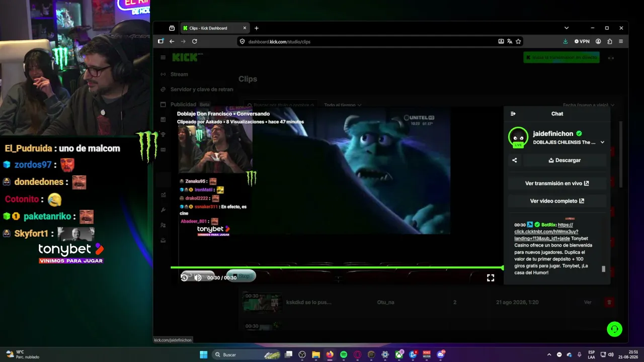The width and height of the screenshot is (644, 362).
Task: Open the taskbar weather widget
Action: pos(22,354)
